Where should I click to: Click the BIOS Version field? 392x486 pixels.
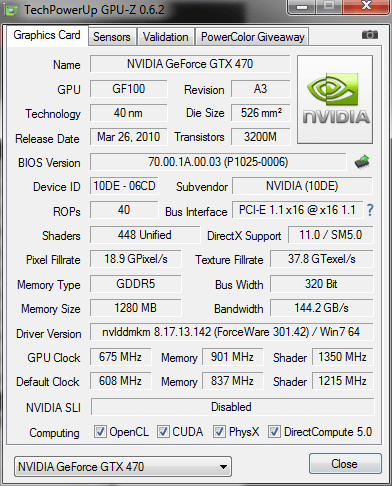tap(218, 162)
